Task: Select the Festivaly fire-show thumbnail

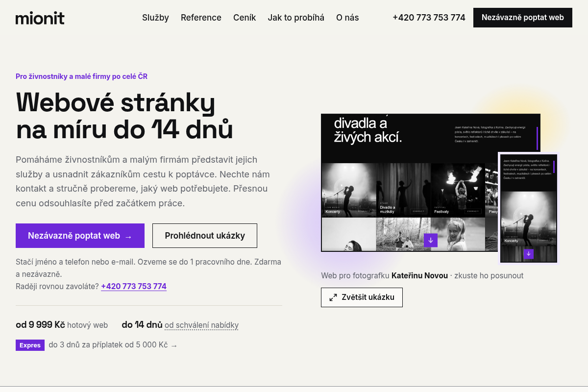Action: point(458,190)
